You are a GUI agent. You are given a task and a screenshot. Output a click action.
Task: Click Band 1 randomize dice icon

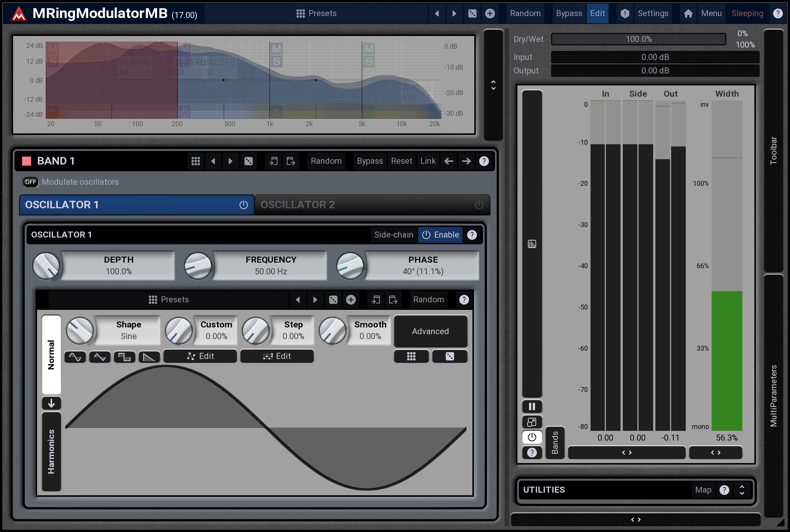249,161
